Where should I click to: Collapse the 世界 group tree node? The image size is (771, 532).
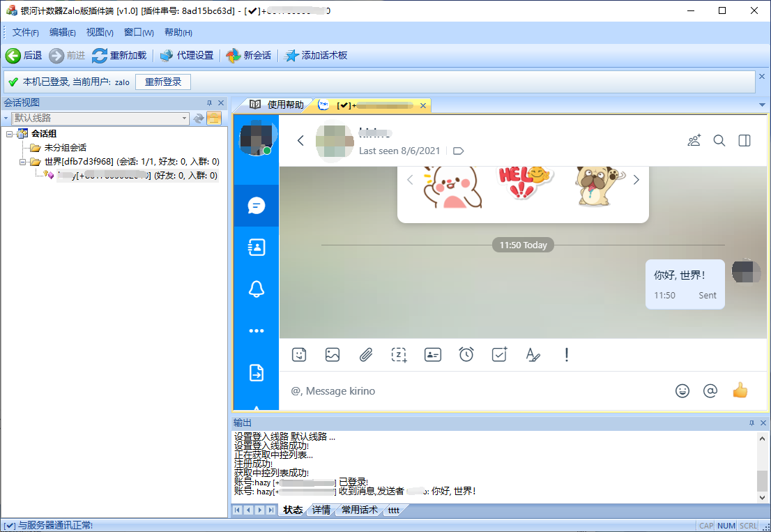click(x=22, y=162)
